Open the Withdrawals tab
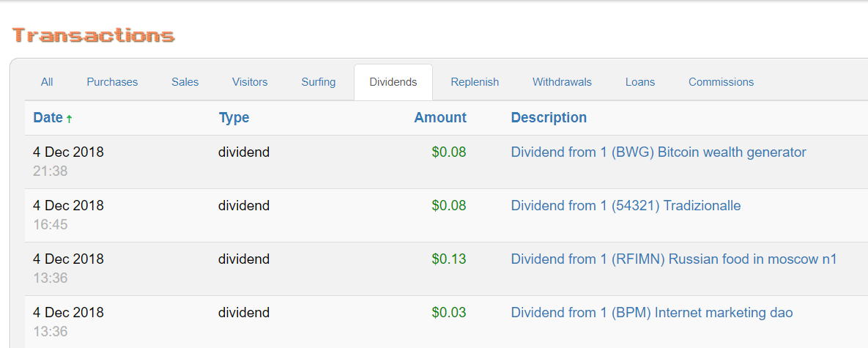868x348 pixels. 562,82
